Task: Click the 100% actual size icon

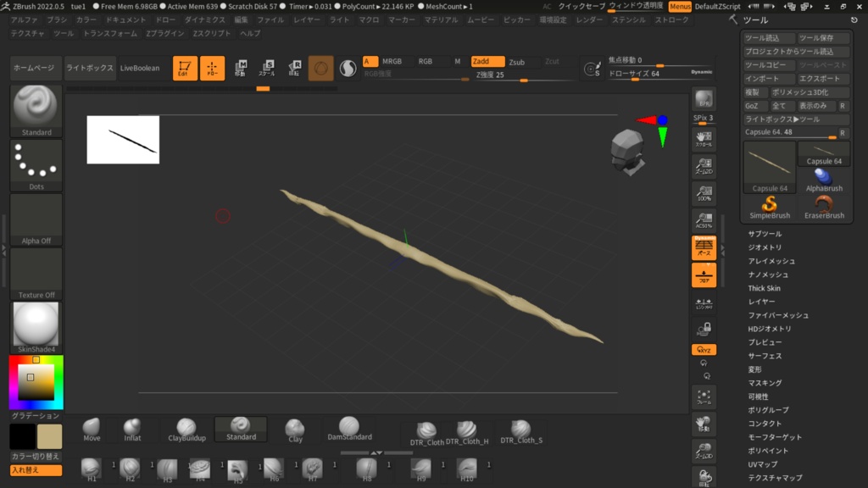Action: tap(704, 192)
